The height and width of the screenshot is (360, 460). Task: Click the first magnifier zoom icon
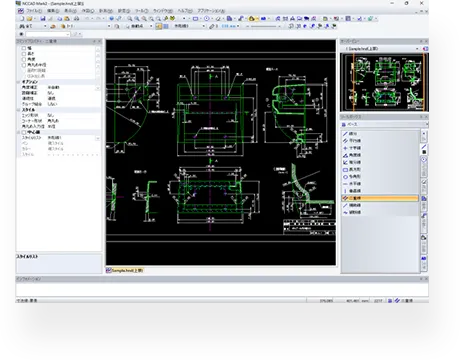click(x=129, y=19)
